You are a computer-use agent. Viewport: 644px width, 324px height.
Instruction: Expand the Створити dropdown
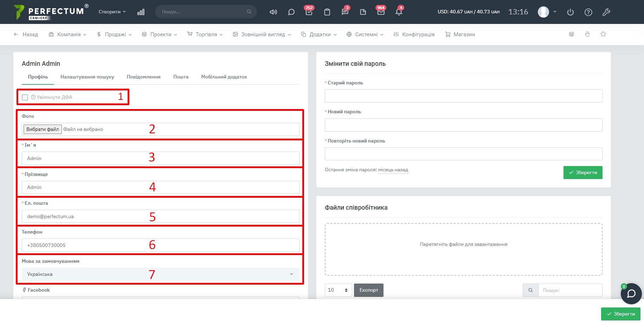point(112,12)
